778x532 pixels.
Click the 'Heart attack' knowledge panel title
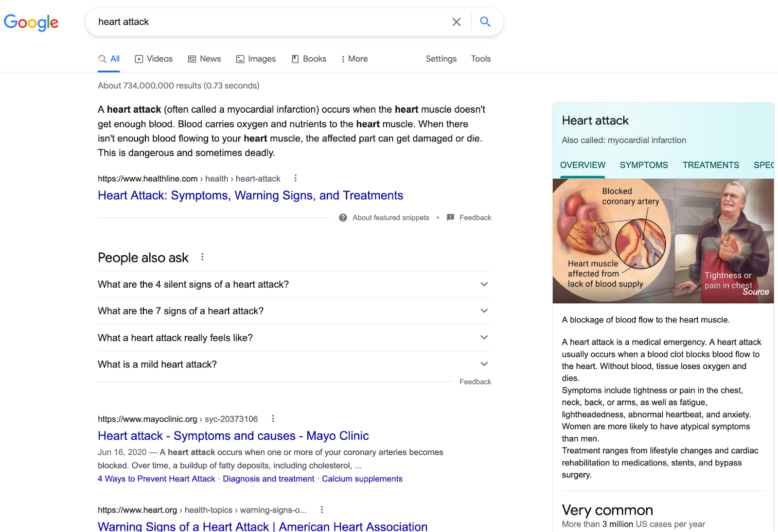595,120
